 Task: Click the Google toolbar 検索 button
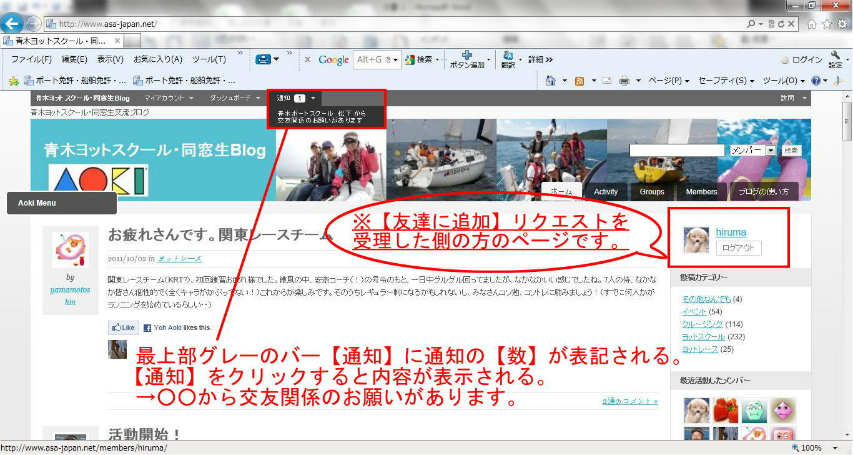pos(419,60)
